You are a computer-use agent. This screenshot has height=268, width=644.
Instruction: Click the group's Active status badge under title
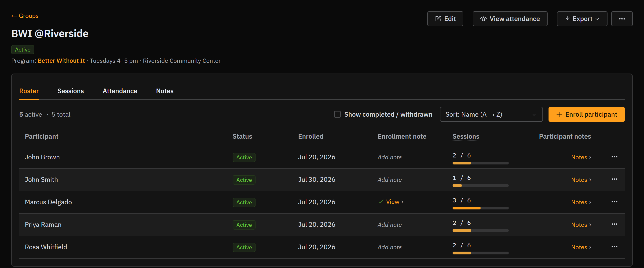click(22, 49)
